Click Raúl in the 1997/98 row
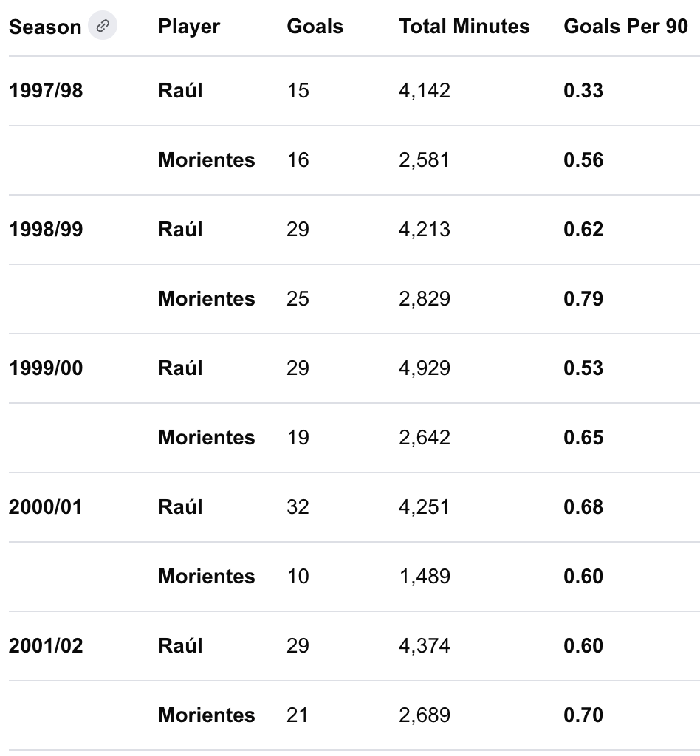Viewport: 700px width, 756px height. (180, 90)
